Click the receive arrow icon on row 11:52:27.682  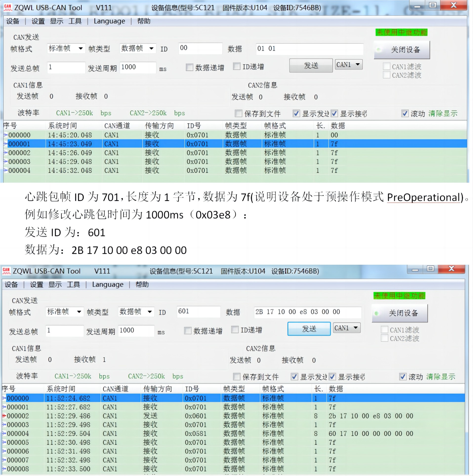click(4, 407)
